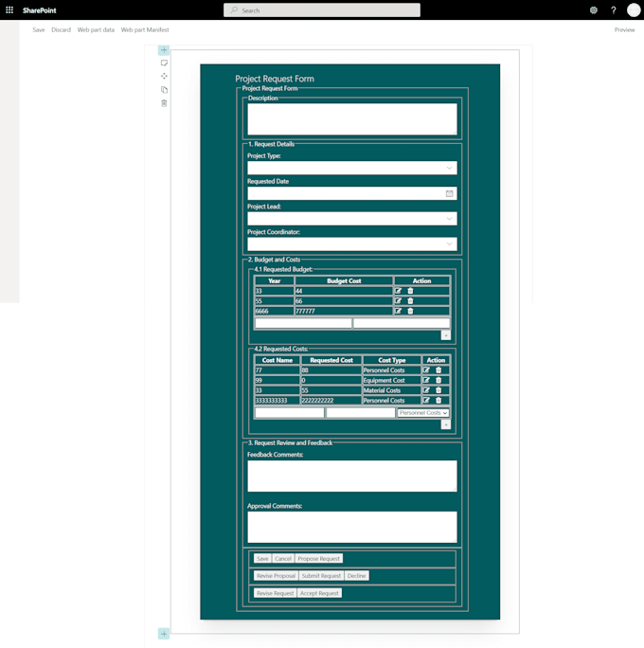Click Save in the page command bar
This screenshot has width=644, height=648.
point(39,29)
